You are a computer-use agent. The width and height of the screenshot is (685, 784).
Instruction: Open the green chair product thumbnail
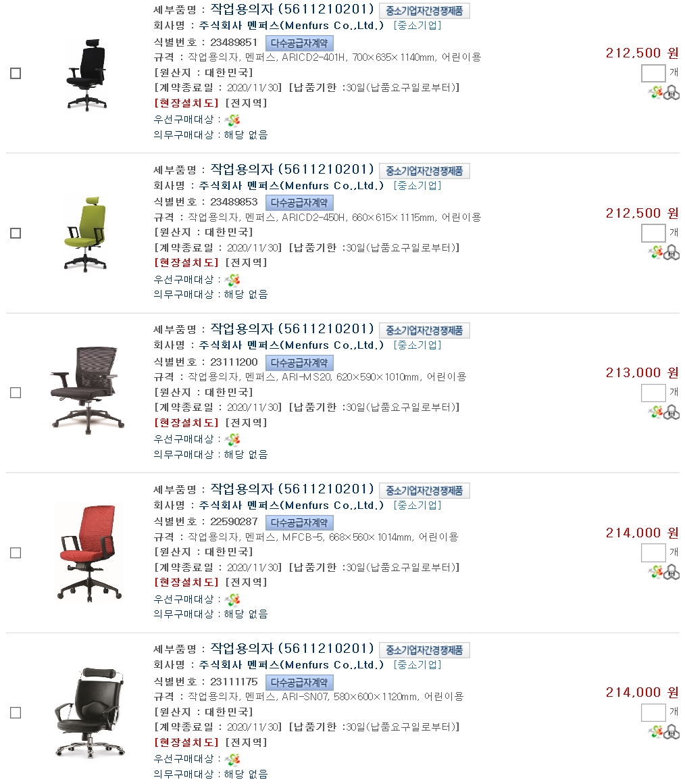(x=85, y=234)
